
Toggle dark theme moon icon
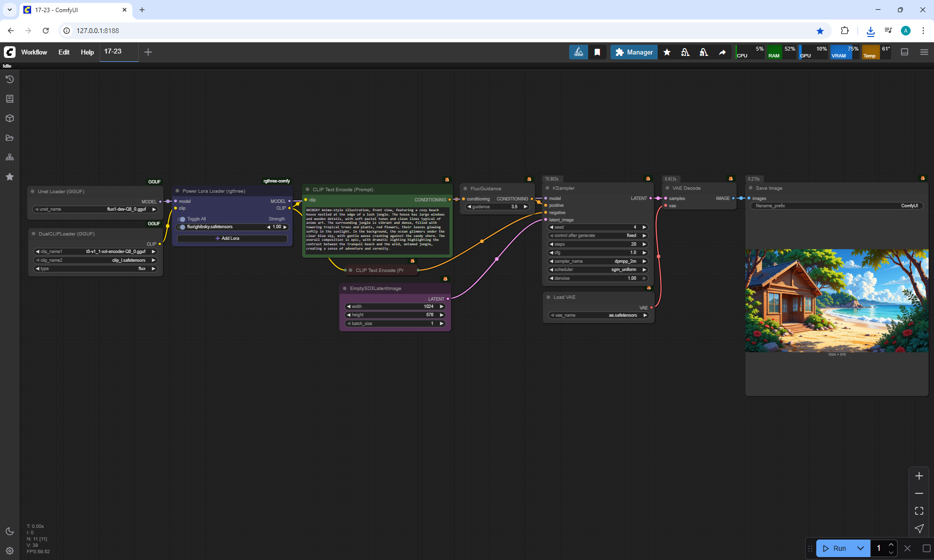[10, 531]
